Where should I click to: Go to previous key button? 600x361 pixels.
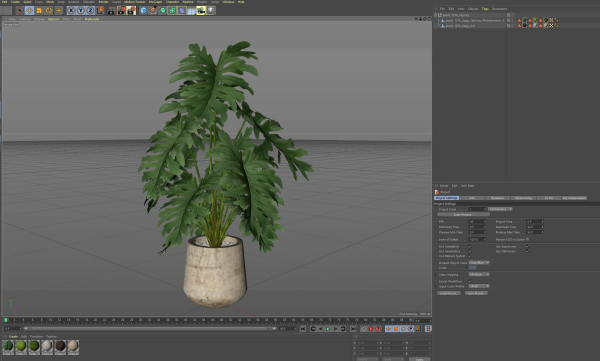pos(313,329)
